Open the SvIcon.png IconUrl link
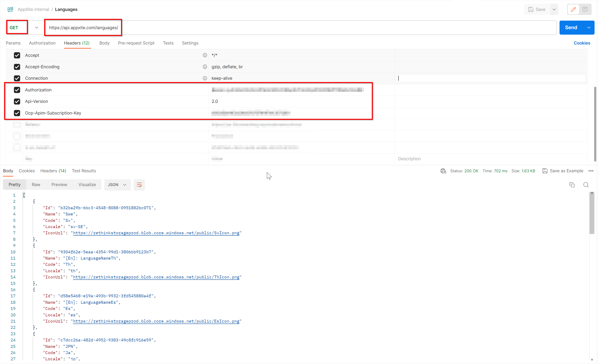Image resolution: width=600 pixels, height=364 pixels. pos(156,233)
